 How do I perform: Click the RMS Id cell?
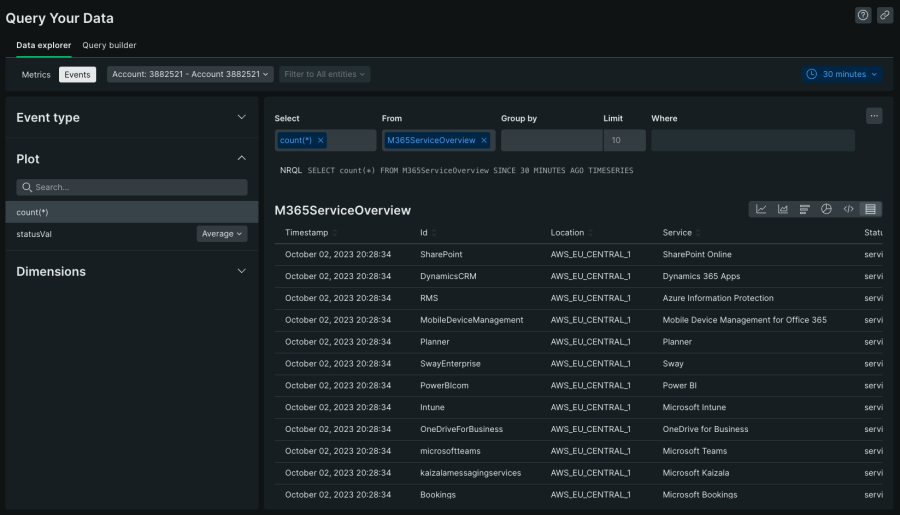pos(429,298)
